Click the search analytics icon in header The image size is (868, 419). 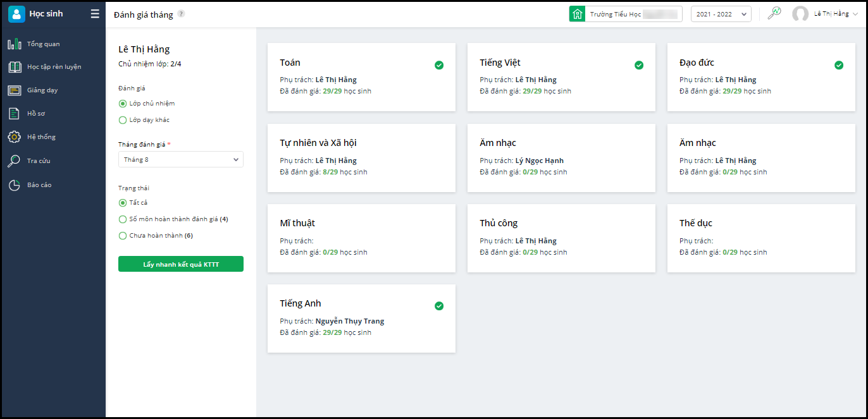pos(774,13)
